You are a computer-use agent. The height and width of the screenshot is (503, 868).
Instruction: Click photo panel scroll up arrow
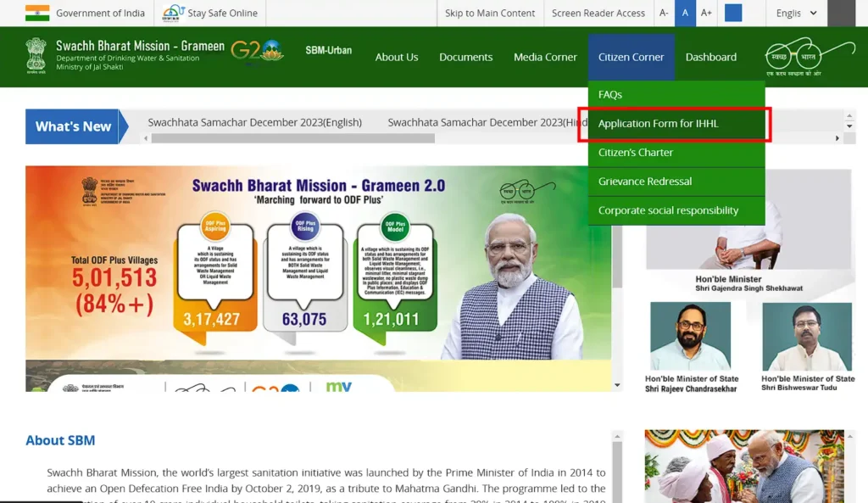pos(849,437)
